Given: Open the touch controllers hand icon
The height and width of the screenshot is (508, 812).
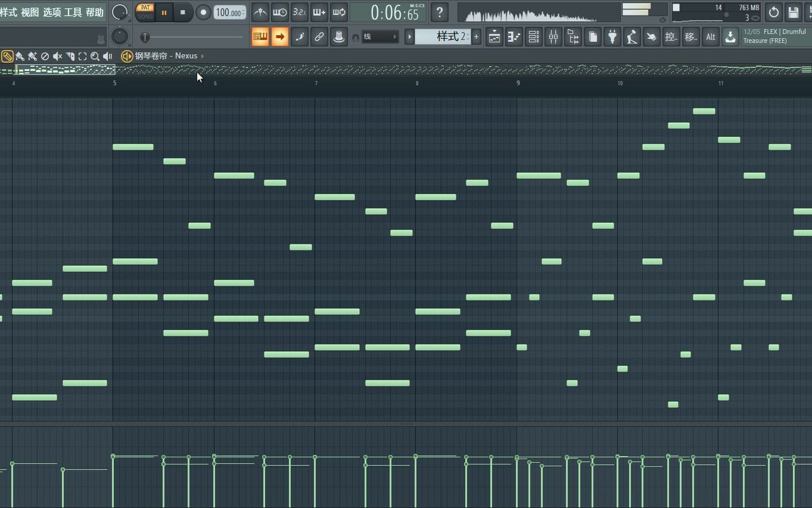Looking at the screenshot, I should [652, 37].
